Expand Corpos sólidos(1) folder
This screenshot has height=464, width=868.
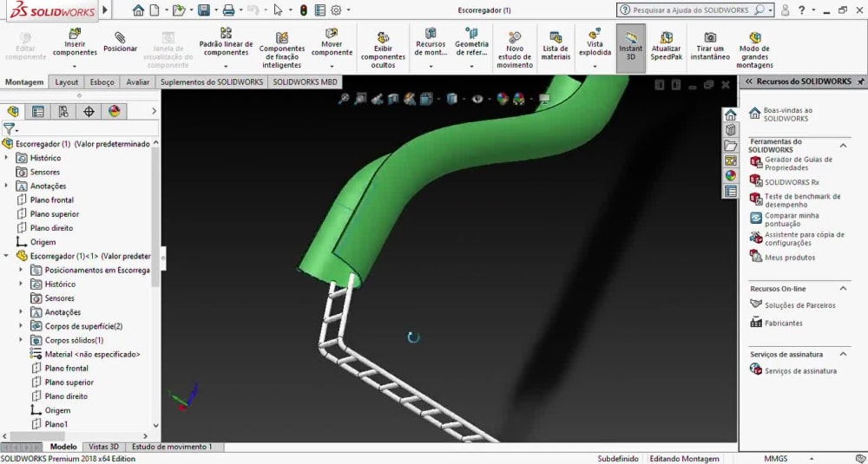click(21, 340)
